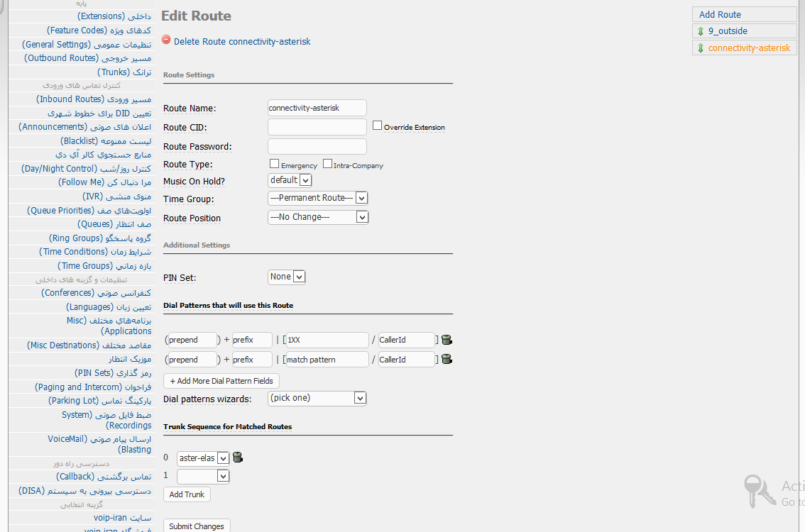Image resolution: width=805 pixels, height=532 pixels.
Task: Click the Route Password input field
Action: (317, 147)
